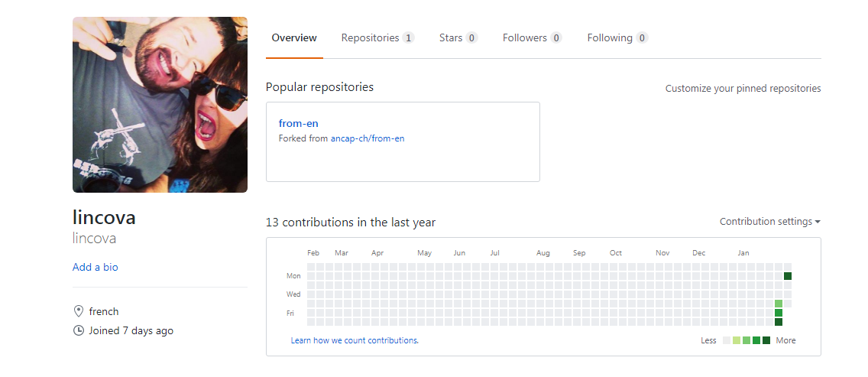Image resolution: width=868 pixels, height=377 pixels.
Task: Click the Mon row label
Action: pyautogui.click(x=293, y=276)
